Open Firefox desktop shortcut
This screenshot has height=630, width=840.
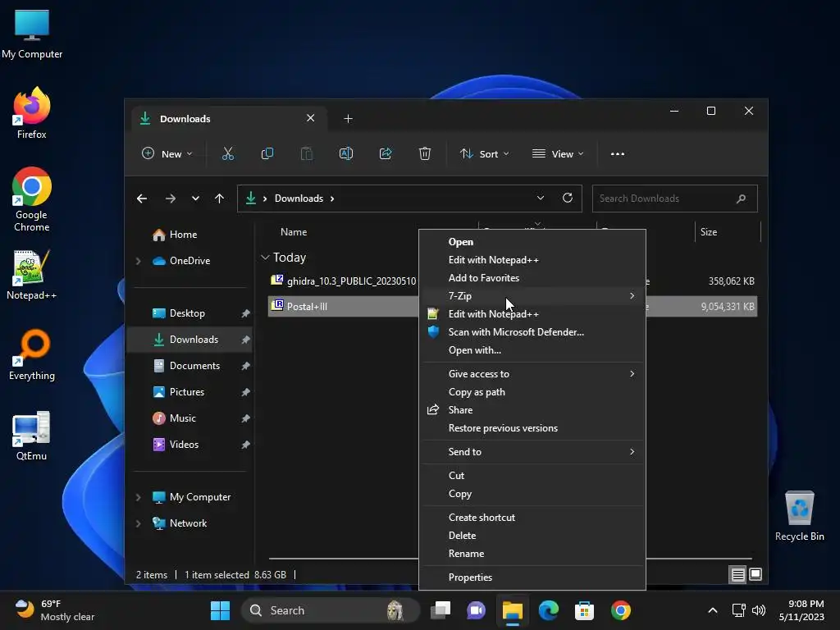point(32,113)
